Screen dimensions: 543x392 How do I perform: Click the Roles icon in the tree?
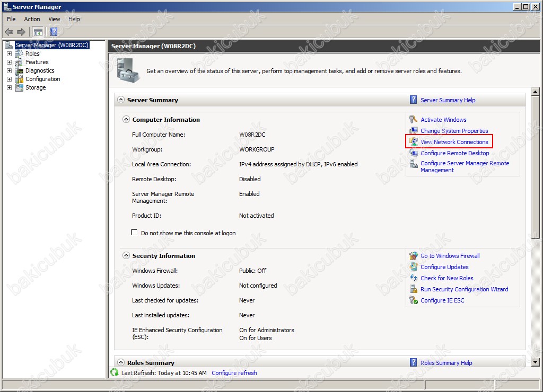coord(19,54)
